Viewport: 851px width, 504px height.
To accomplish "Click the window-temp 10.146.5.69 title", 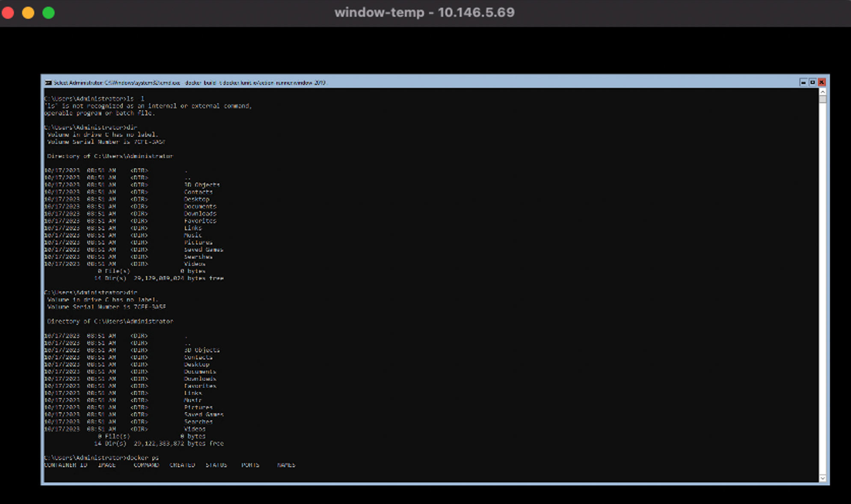I will (x=424, y=12).
